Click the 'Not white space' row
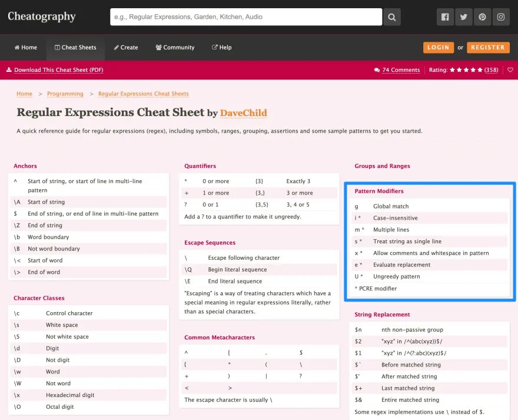Screen dimensions: 518x420 coord(88,337)
